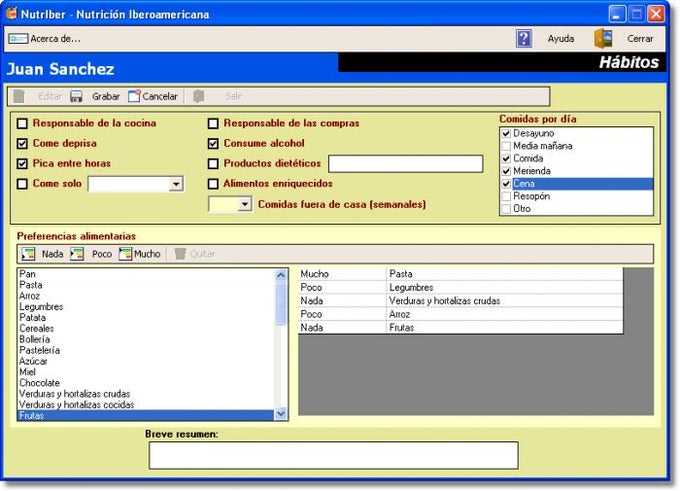Click food list scroll down arrow
Screen dimensions: 680x491
click(x=281, y=414)
